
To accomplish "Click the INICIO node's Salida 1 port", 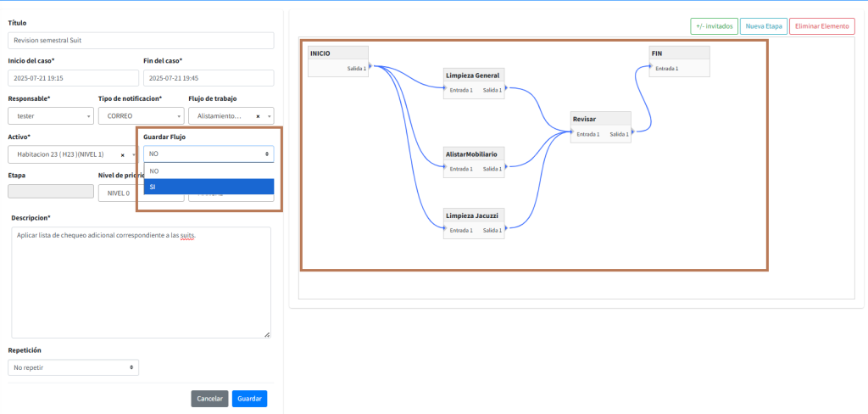I will [371, 68].
